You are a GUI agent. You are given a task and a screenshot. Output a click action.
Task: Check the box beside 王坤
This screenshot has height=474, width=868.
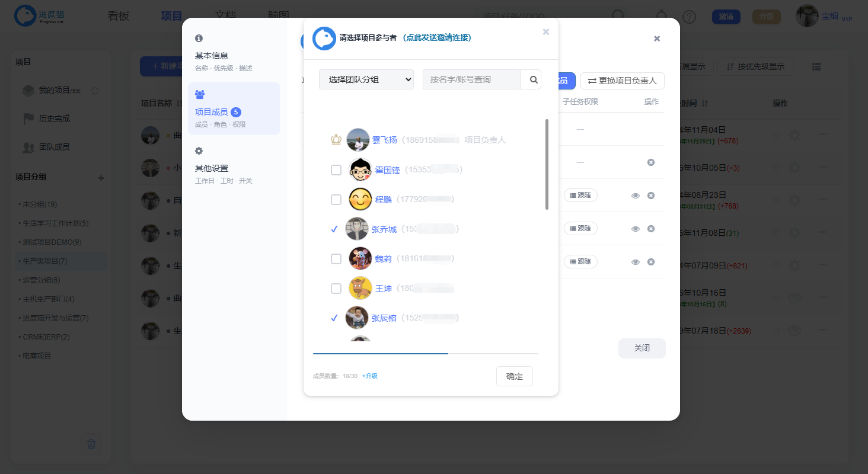[336, 289]
